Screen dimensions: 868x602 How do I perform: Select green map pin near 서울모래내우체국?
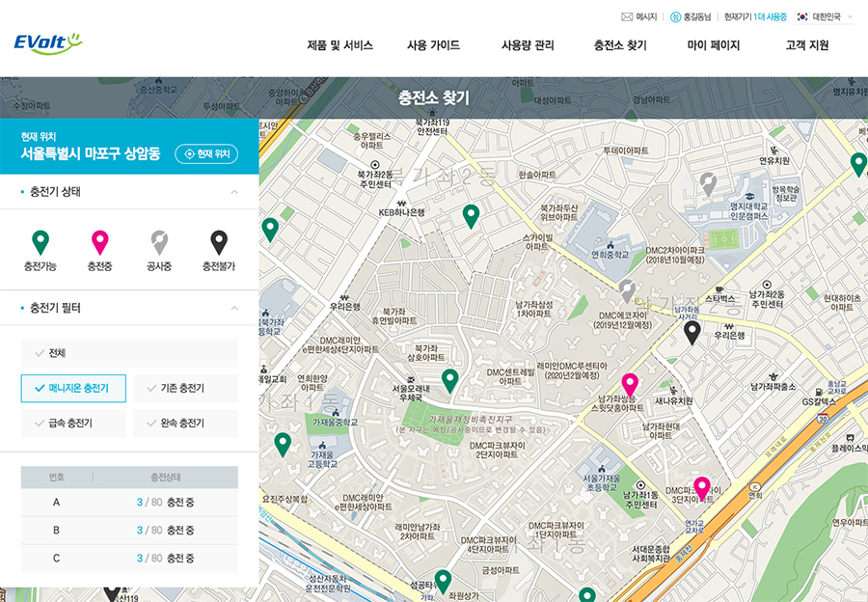coord(450,381)
